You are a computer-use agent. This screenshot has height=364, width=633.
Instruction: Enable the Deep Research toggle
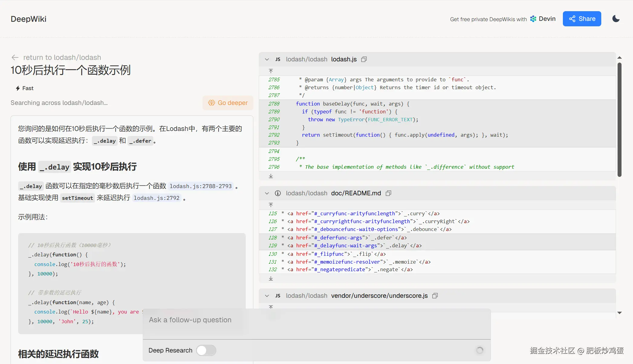pos(206,350)
